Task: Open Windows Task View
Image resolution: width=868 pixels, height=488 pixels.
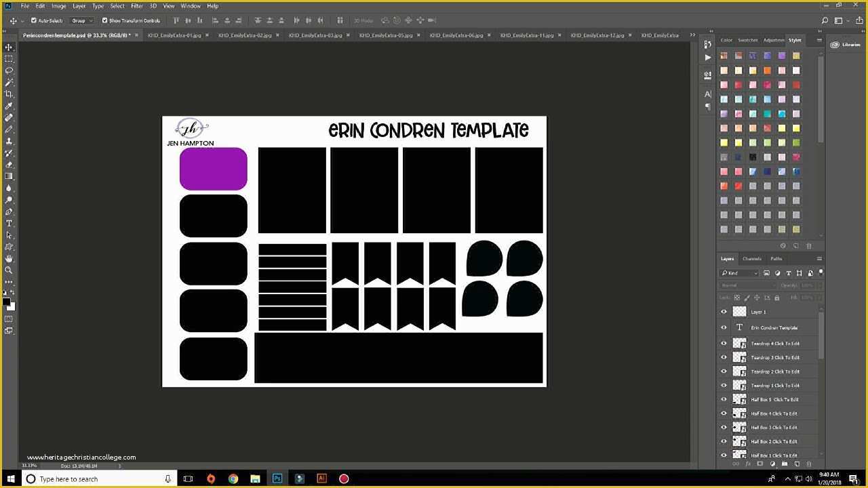Action: [x=188, y=479]
